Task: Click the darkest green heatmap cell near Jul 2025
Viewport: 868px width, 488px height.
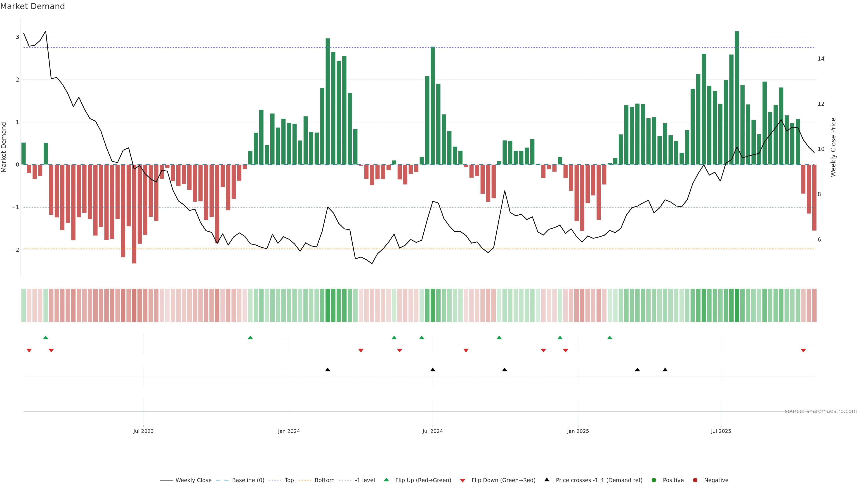Action: click(737, 305)
